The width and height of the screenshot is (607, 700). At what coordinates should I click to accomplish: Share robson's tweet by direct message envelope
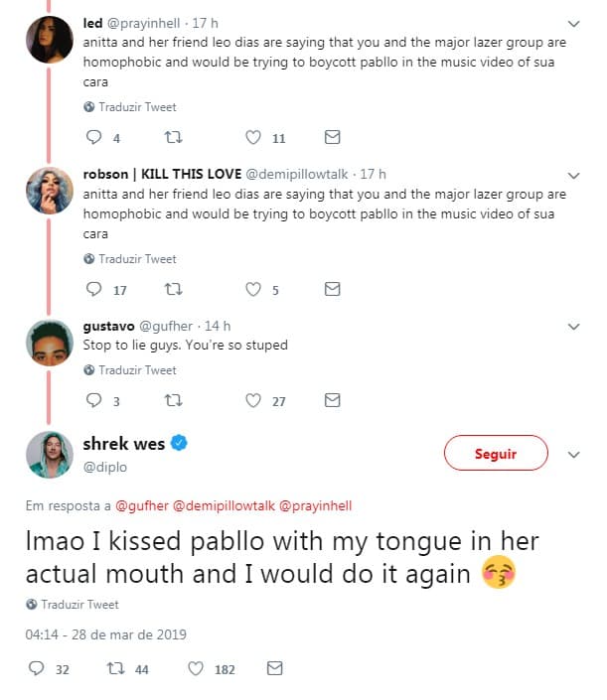(332, 289)
